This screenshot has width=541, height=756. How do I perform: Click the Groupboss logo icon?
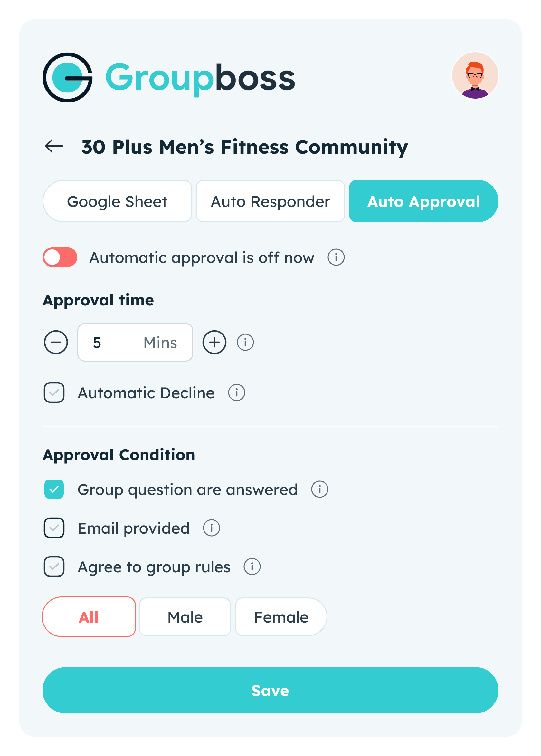(68, 77)
